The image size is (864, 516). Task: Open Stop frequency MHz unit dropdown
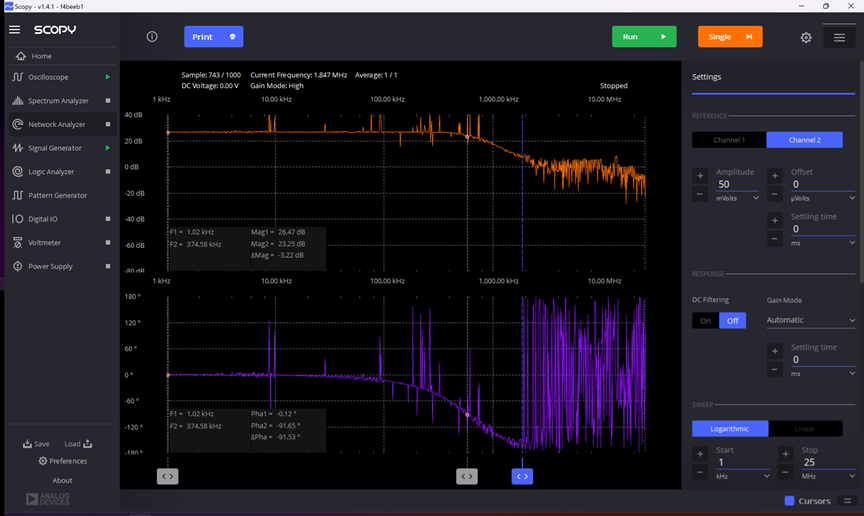click(x=829, y=476)
